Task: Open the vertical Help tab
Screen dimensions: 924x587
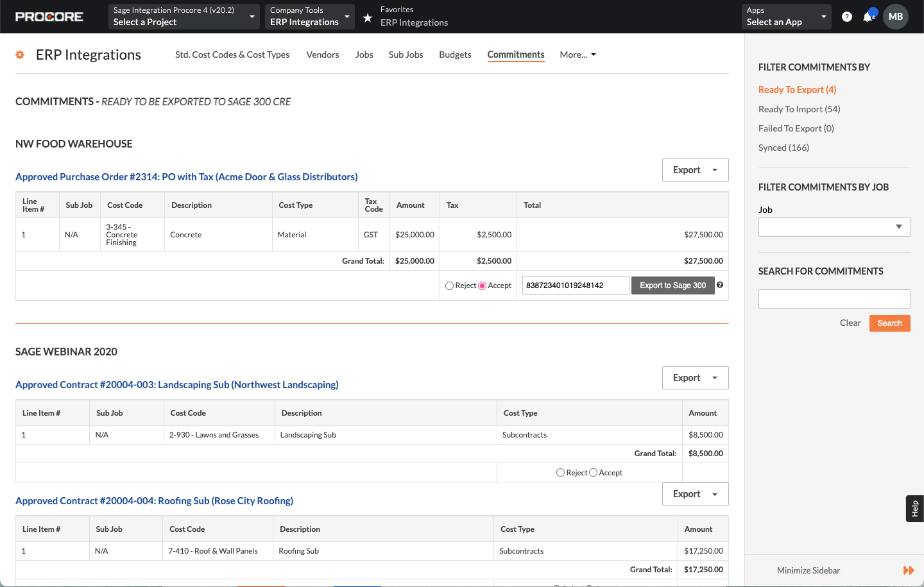Action: [915, 509]
